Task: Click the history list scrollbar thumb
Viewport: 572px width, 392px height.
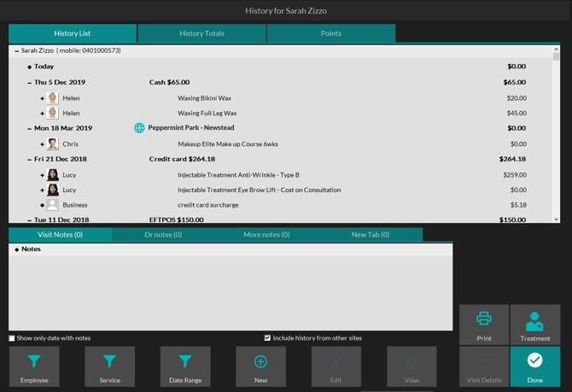Action: pos(556,56)
